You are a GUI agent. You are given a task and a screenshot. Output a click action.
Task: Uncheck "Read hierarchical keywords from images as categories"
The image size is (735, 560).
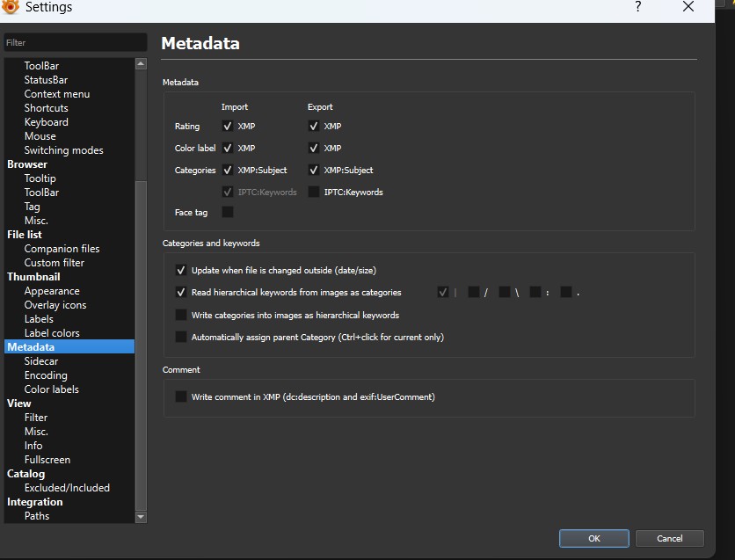coord(181,292)
